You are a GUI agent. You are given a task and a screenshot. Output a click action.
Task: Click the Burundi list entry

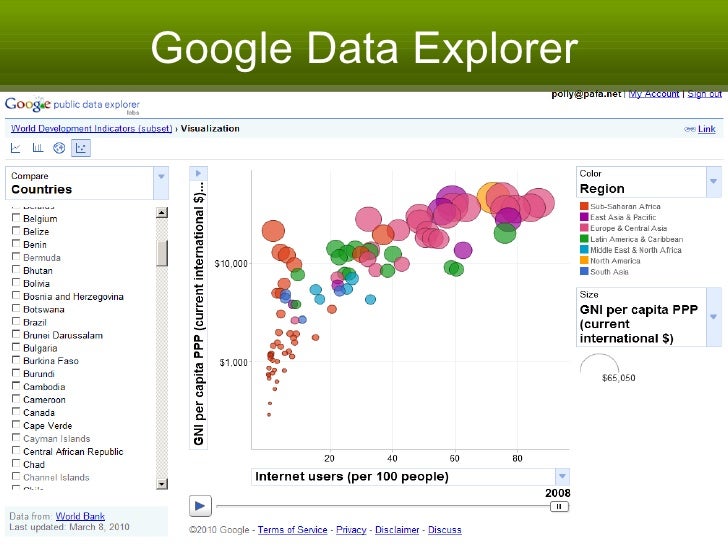pos(39,374)
